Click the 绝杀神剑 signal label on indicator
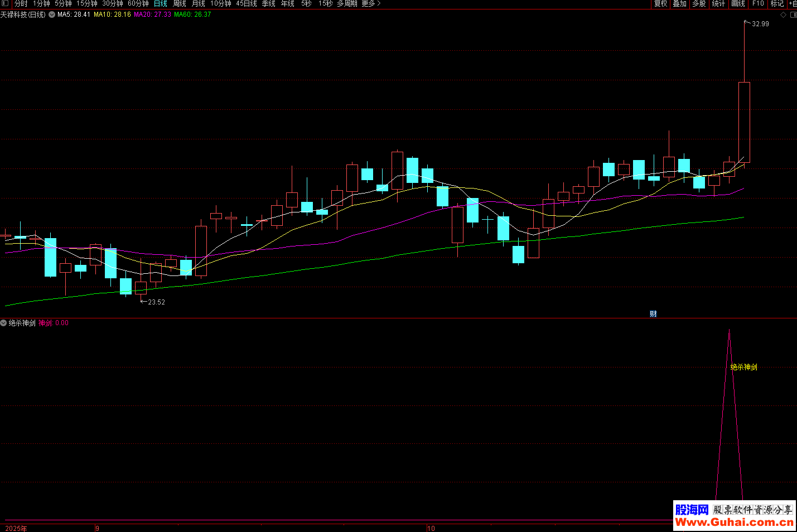 (x=743, y=367)
